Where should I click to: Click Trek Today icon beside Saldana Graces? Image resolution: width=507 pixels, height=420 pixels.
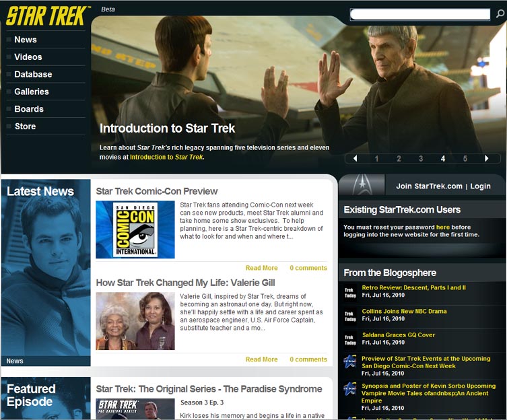(x=350, y=340)
